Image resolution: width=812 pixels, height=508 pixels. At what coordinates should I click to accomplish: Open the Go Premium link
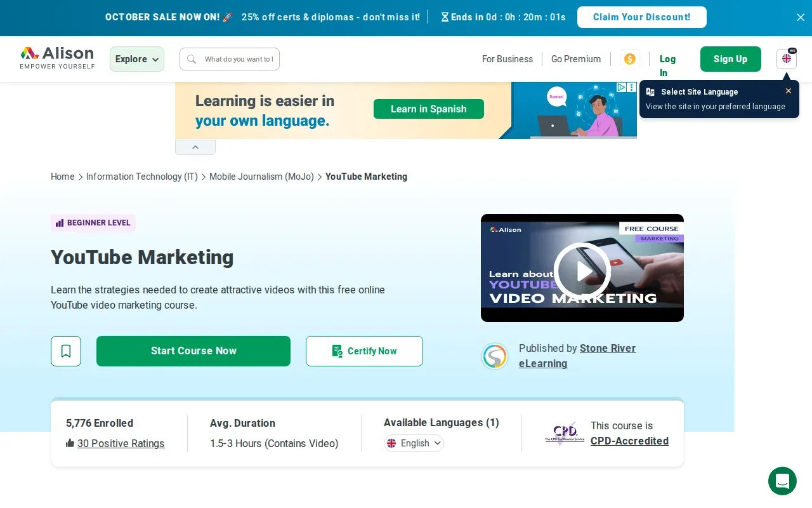(576, 59)
